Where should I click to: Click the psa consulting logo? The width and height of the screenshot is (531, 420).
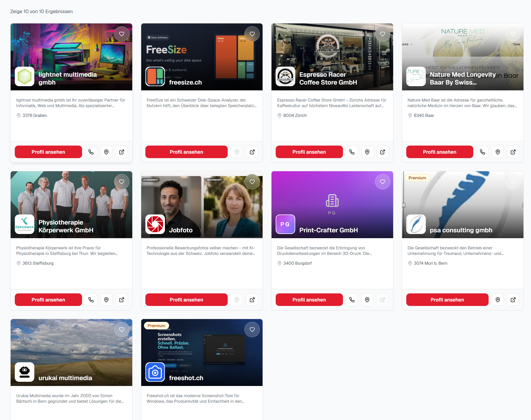point(416,224)
